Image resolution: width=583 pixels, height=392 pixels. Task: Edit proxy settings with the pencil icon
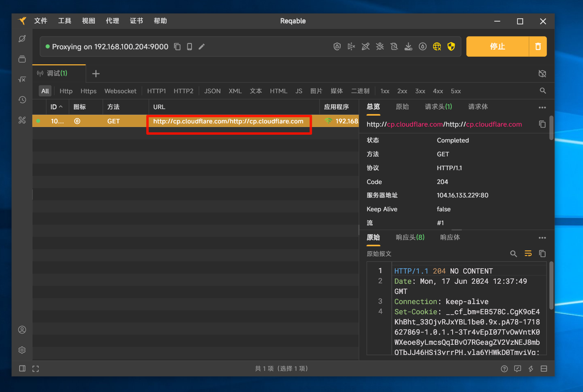pos(202,46)
